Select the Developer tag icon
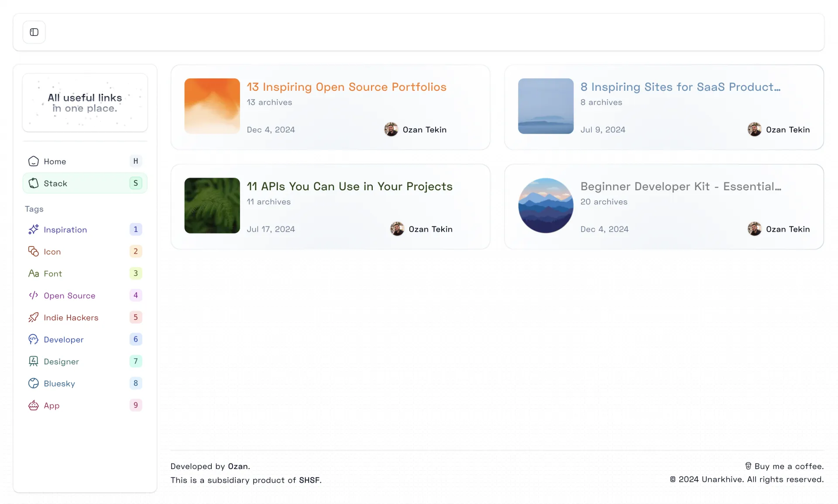 click(x=34, y=339)
